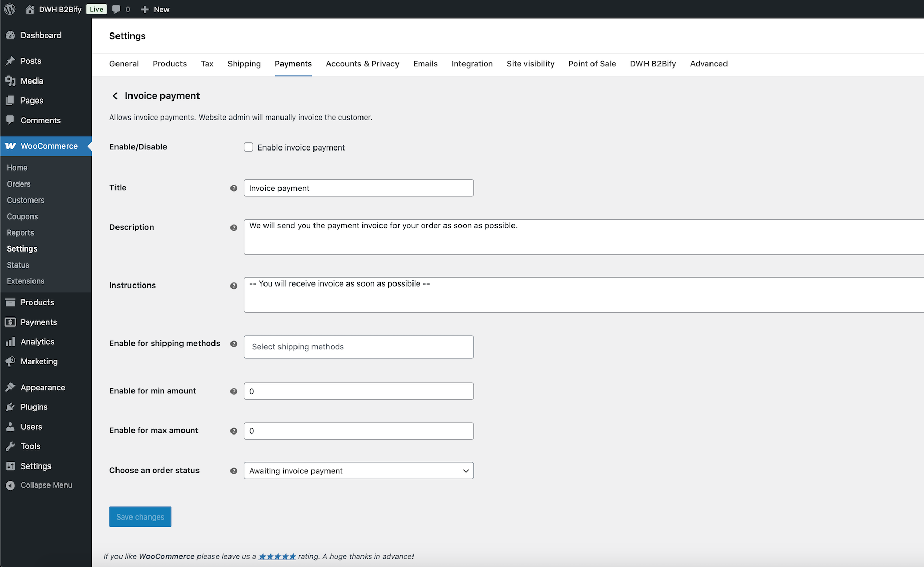The image size is (924, 567).
Task: Click the Marketing megaphone icon
Action: (10, 361)
